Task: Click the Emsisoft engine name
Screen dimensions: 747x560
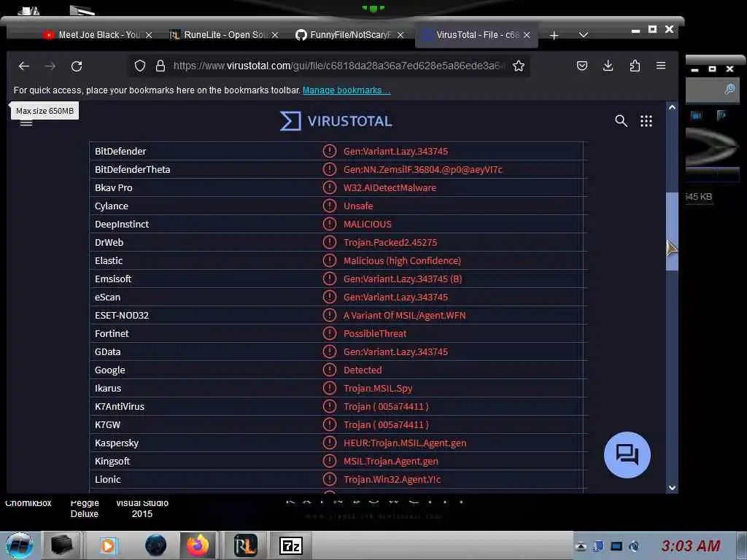Action: [113, 279]
